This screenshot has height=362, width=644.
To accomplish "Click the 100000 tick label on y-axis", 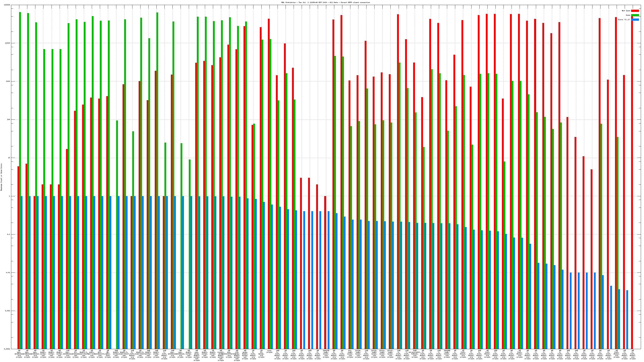I will (x=7, y=5).
